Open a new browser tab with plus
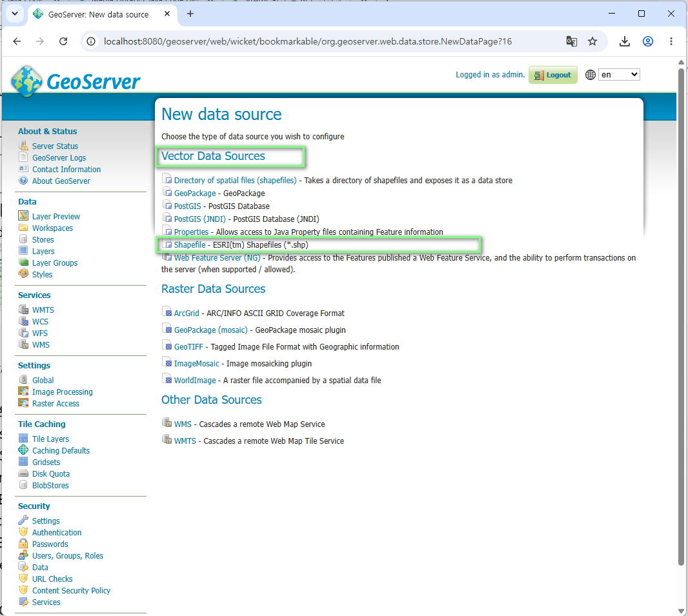Viewport: 688px width, 616px height. (x=190, y=14)
